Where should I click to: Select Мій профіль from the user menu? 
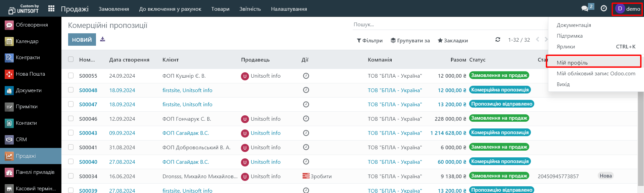coord(572,63)
